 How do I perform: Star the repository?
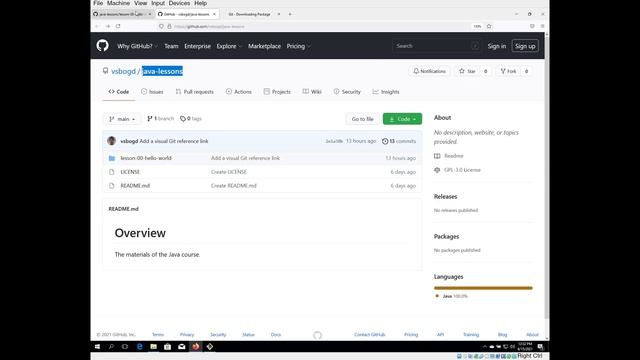tap(467, 71)
